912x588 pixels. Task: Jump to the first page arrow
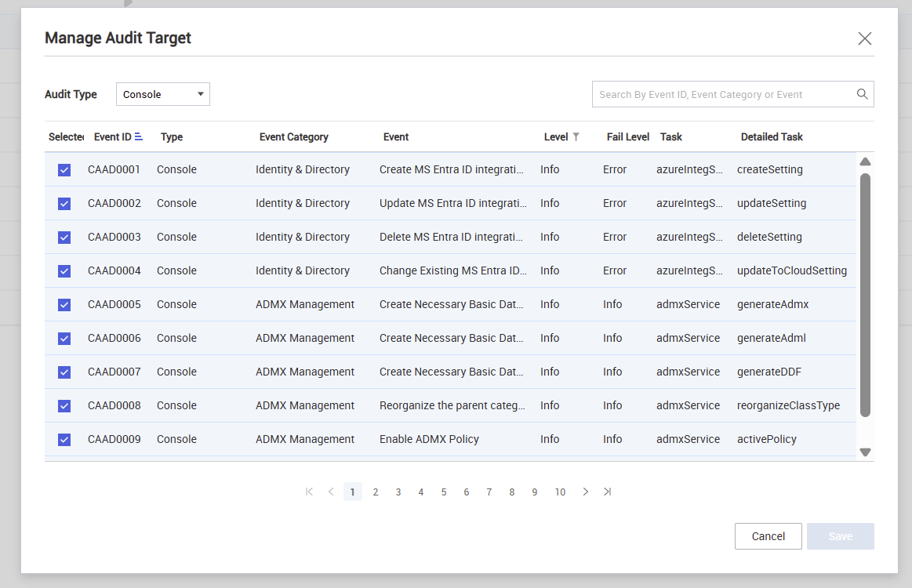point(309,492)
